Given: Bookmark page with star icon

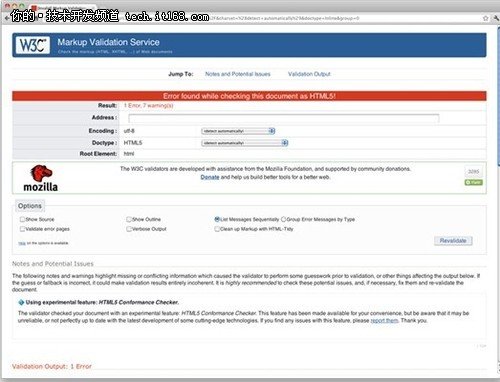Looking at the screenshot, I should tap(486, 18).
